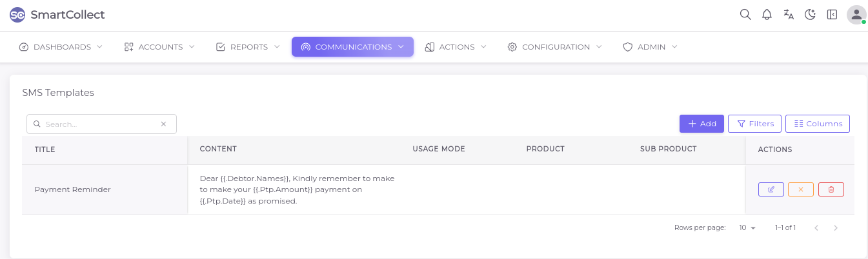Click the Columns visibility button
This screenshot has height=259, width=868.
[x=817, y=124]
